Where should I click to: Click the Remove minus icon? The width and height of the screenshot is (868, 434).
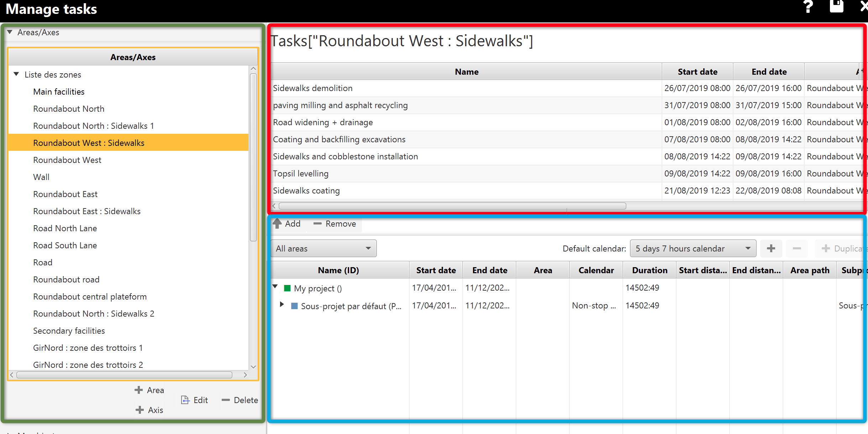coord(317,224)
